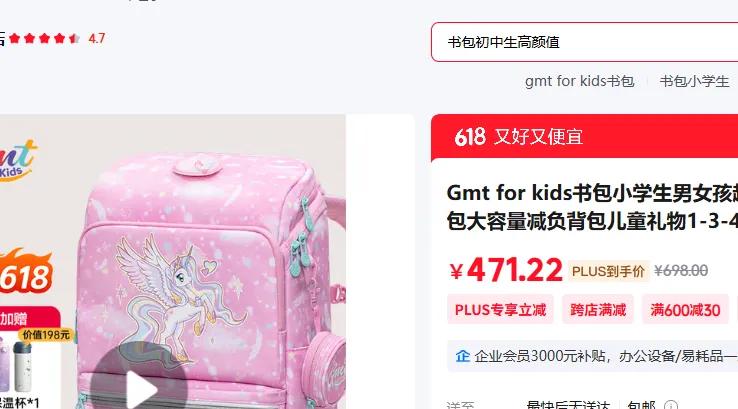
Task: Click the PLUS专享立减 promotion tag
Action: point(500,310)
